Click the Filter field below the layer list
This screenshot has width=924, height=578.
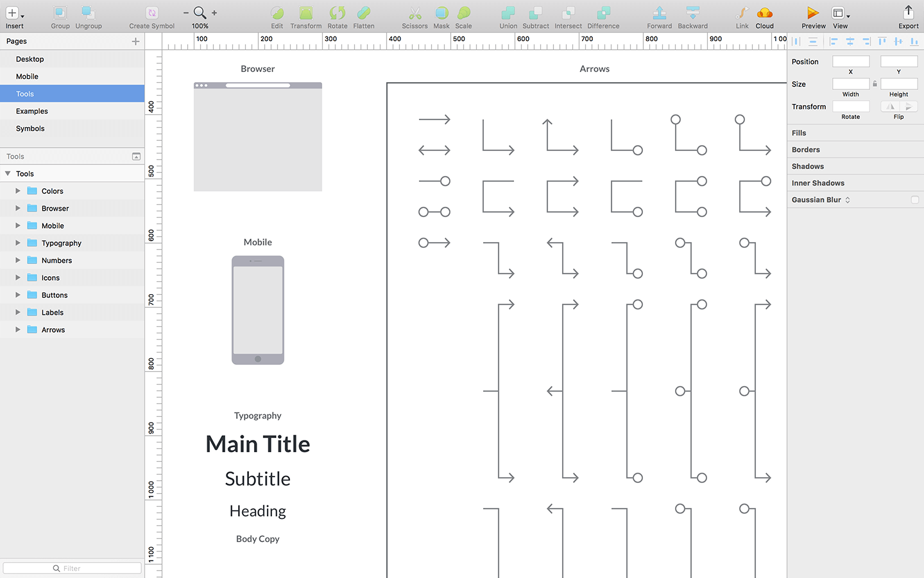[x=72, y=568]
